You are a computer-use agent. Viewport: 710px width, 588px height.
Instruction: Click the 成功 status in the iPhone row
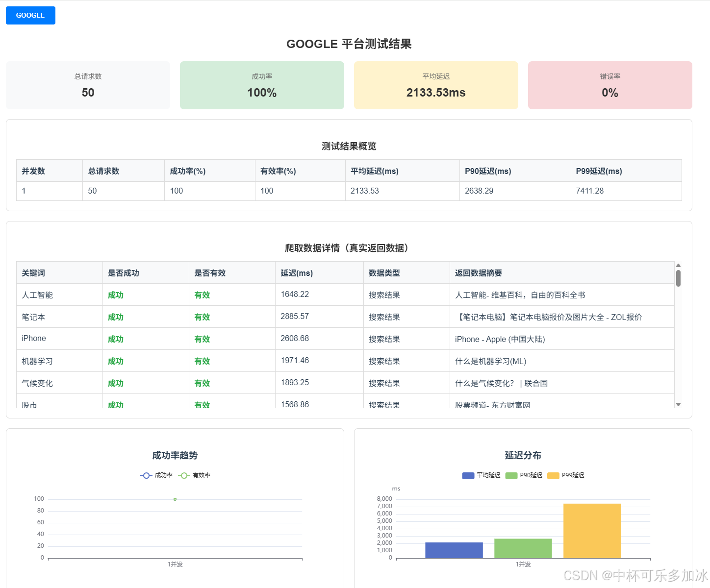(x=116, y=339)
